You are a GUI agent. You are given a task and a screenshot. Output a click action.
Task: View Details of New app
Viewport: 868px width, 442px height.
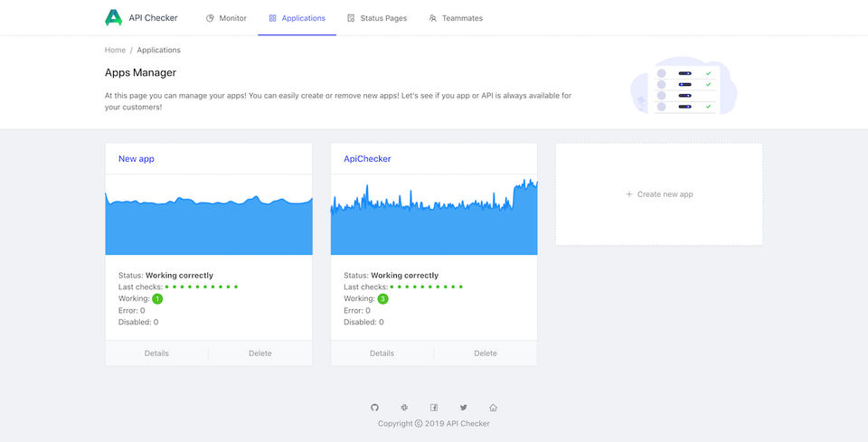156,353
